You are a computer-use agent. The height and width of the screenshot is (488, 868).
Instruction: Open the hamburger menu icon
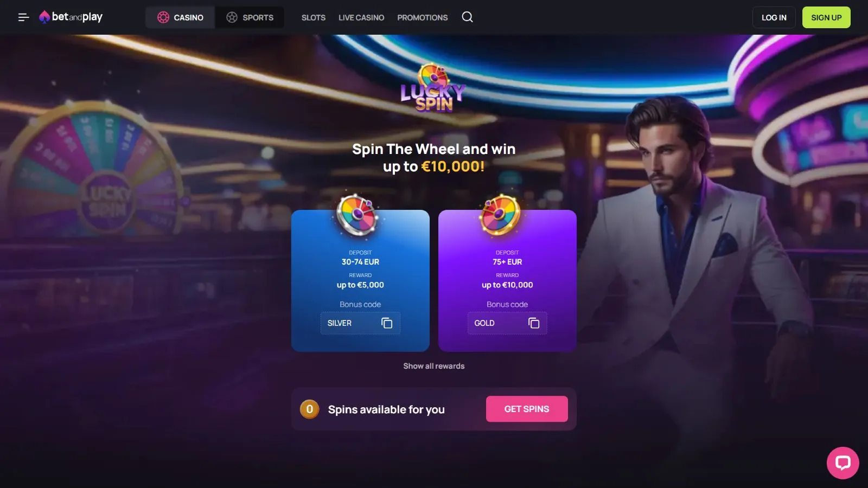(x=23, y=17)
